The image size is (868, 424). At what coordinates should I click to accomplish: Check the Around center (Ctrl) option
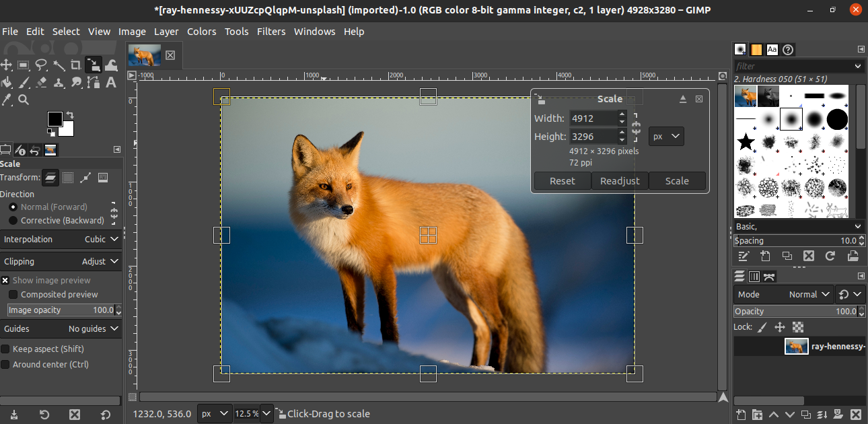5,365
